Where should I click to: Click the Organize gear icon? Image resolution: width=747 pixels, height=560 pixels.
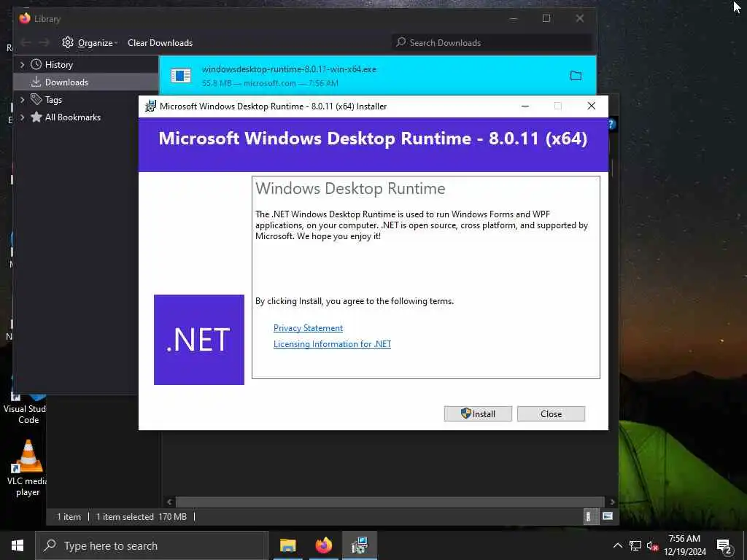(68, 42)
